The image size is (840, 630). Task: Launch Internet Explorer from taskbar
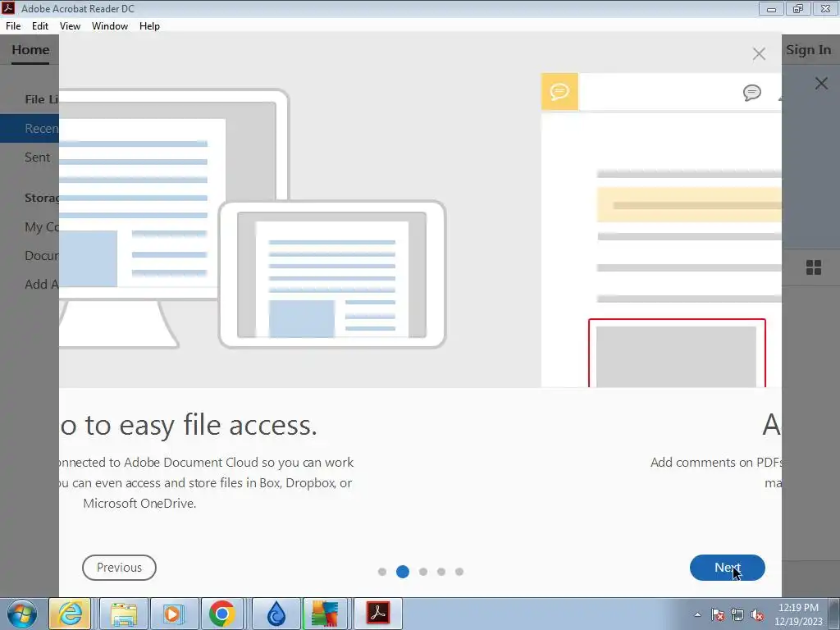(x=71, y=614)
